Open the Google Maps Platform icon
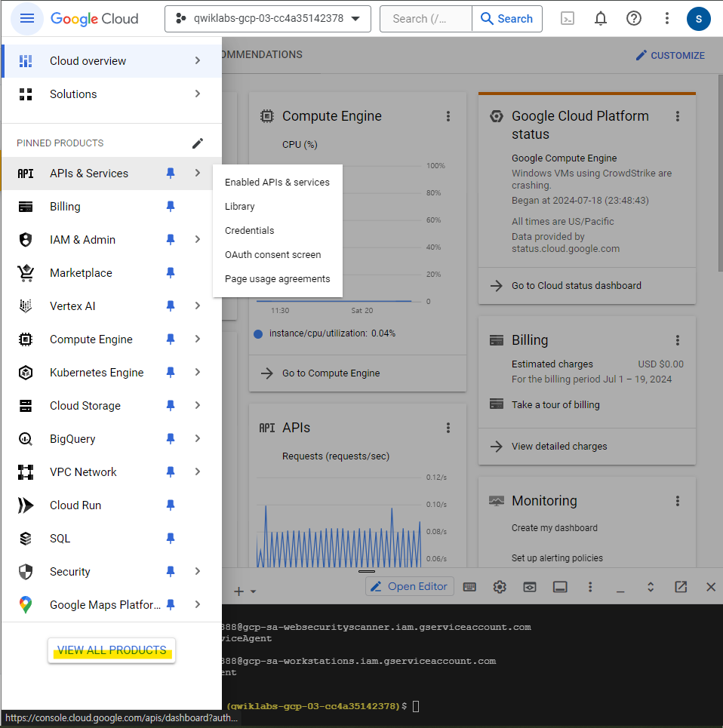Image resolution: width=723 pixels, height=728 pixels. (x=26, y=604)
